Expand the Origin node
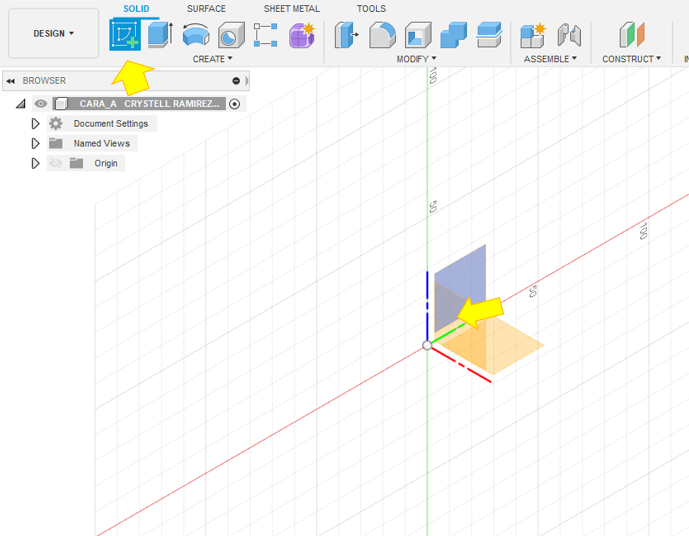This screenshot has height=536, width=689. pyautogui.click(x=35, y=163)
